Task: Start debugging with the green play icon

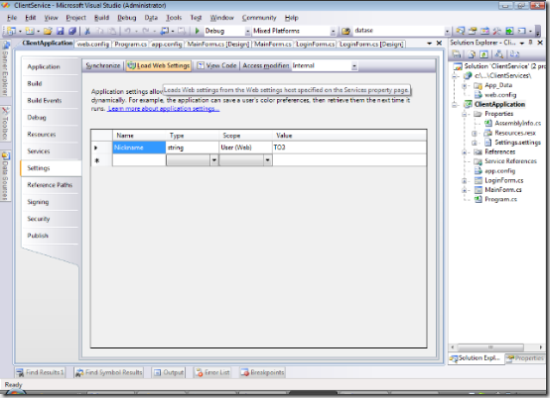Action: pyautogui.click(x=197, y=31)
